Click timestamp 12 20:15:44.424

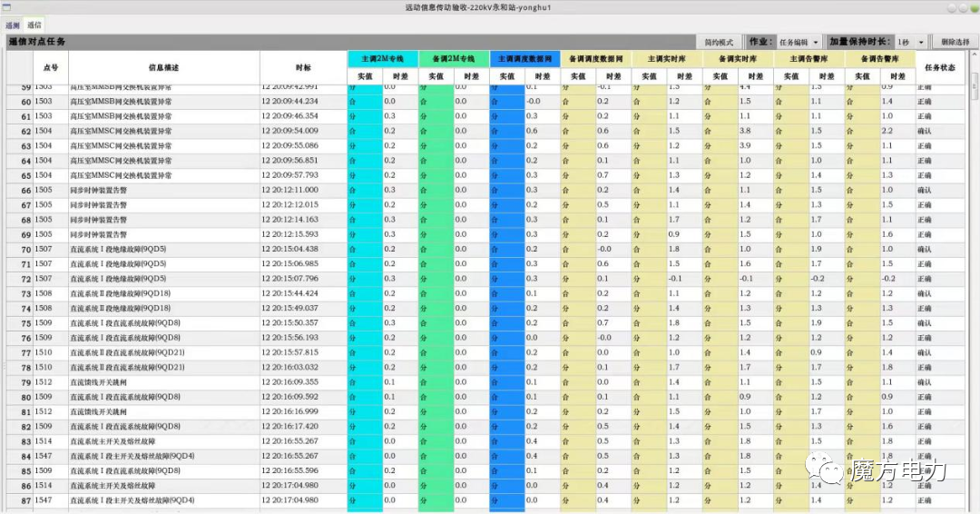point(289,293)
